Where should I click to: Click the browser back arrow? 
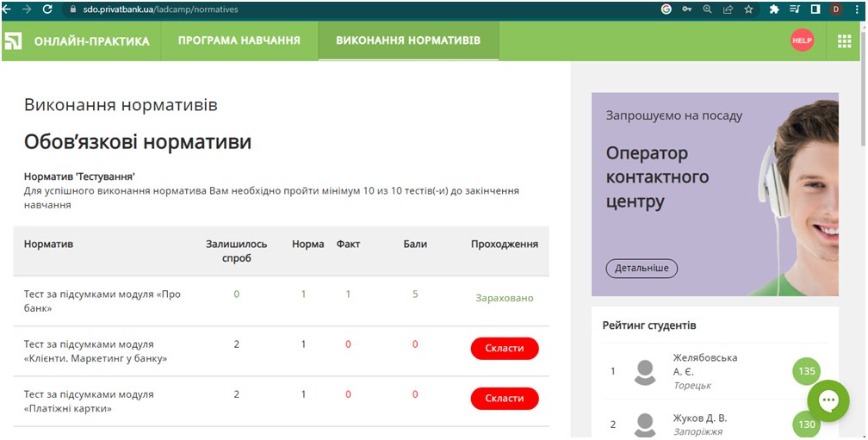7,9
